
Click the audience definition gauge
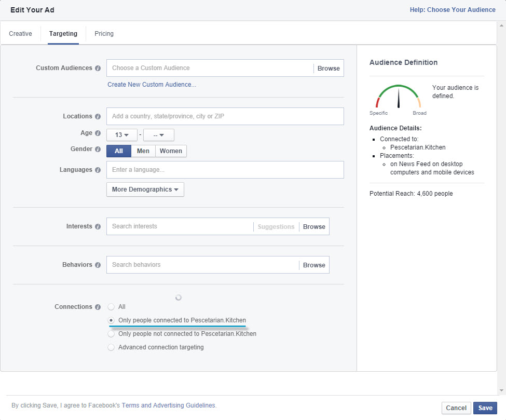(398, 97)
